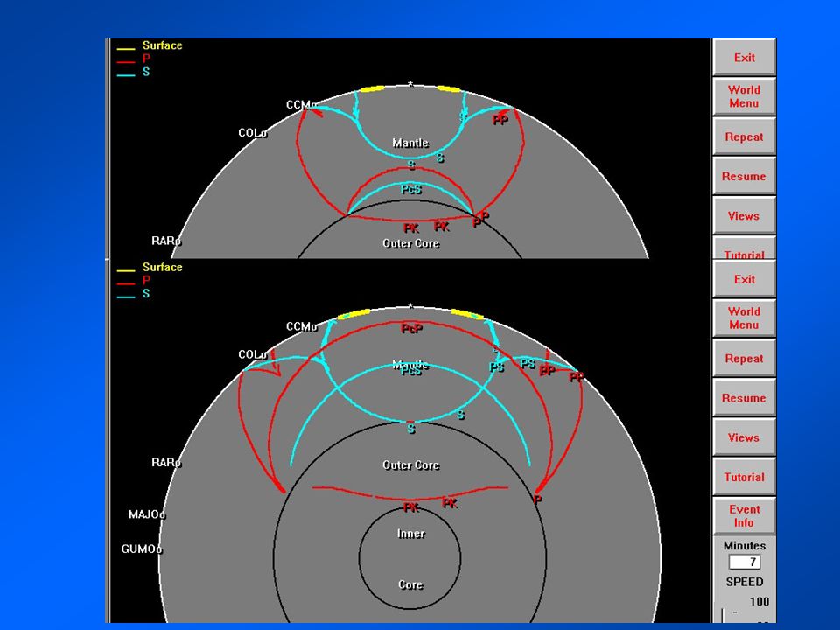Viewport: 840px width, 630px height.
Task: Select the COLo station in the upper diagram
Action: 253,133
